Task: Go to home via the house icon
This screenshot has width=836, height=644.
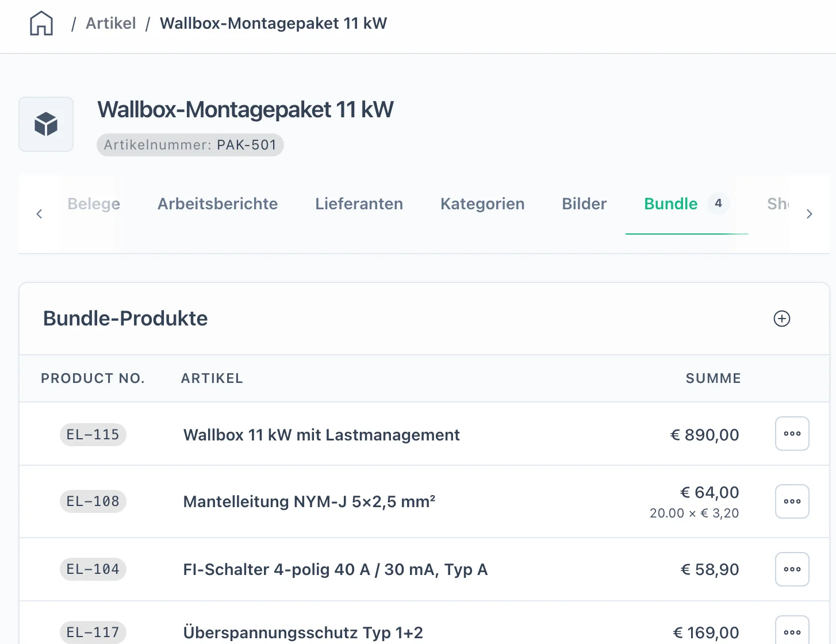Action: 41,24
